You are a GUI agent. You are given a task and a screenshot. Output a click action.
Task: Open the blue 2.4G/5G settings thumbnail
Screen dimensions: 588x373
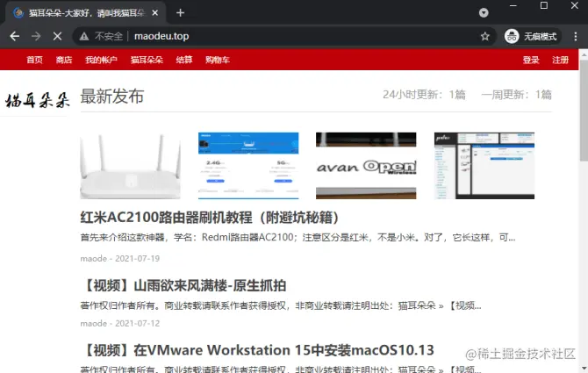point(248,166)
